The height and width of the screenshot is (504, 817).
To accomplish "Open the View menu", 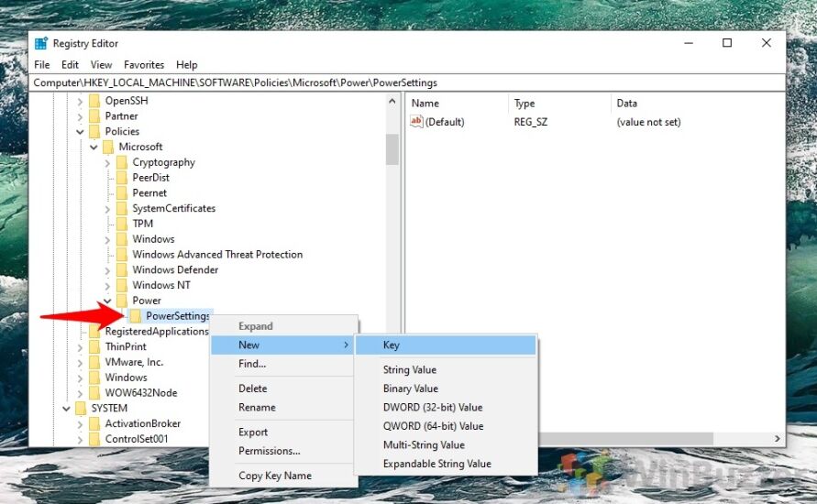I will [101, 64].
